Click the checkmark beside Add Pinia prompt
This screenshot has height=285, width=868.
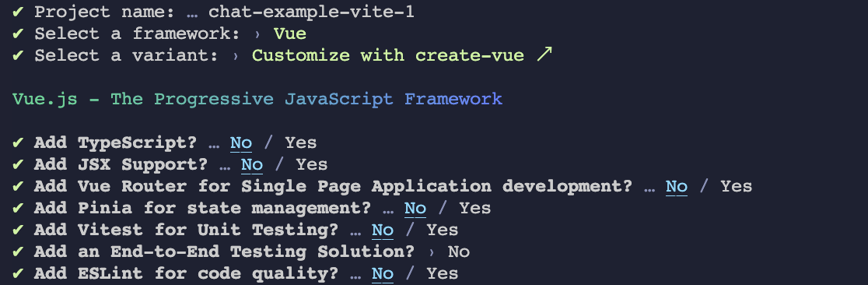click(x=18, y=208)
